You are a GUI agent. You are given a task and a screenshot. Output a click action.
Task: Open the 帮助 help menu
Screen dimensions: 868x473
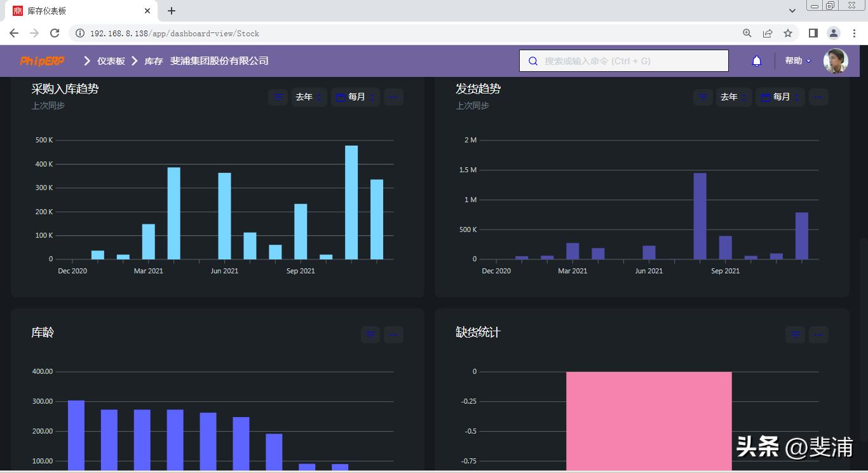tap(797, 61)
